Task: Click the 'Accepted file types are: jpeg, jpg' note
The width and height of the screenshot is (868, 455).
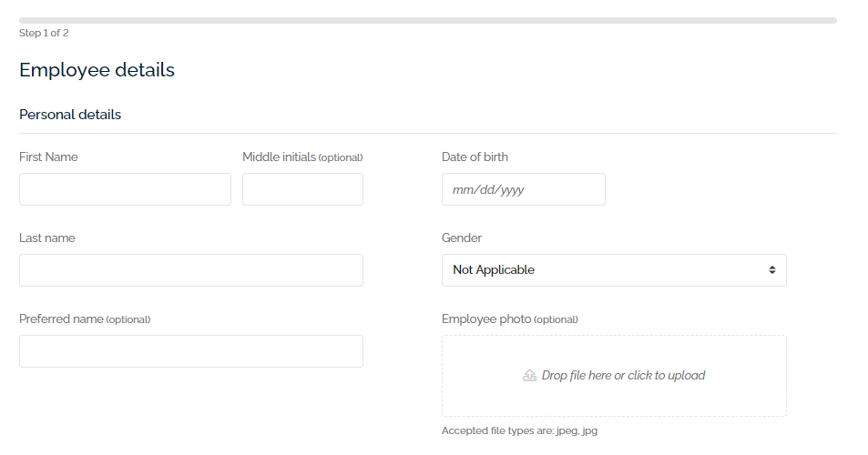Action: [x=519, y=430]
